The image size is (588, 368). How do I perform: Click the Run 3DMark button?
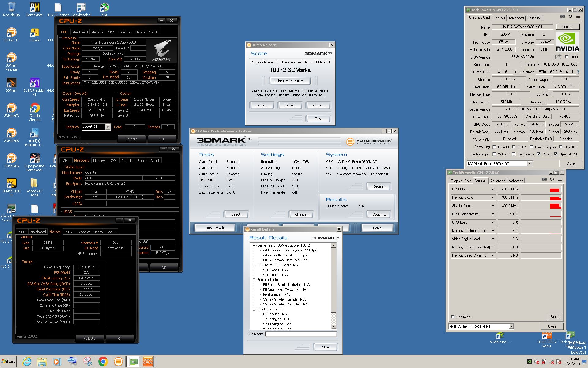pyautogui.click(x=215, y=228)
